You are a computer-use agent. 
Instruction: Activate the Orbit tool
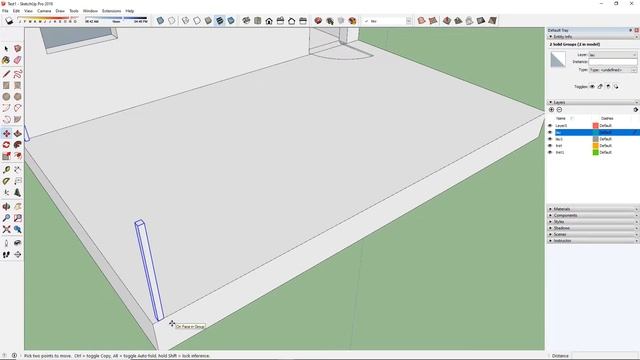pyautogui.click(x=6, y=207)
